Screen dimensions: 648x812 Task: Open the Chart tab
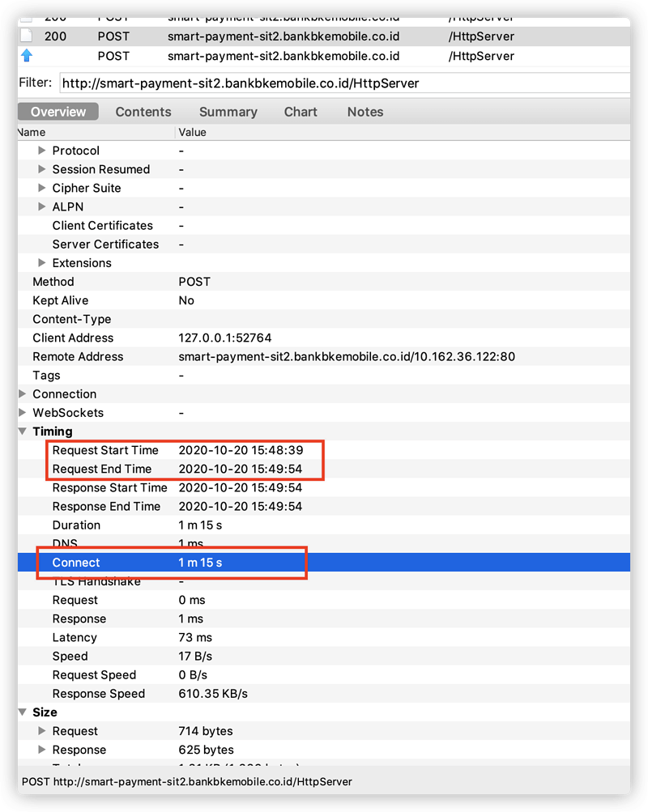tap(301, 112)
